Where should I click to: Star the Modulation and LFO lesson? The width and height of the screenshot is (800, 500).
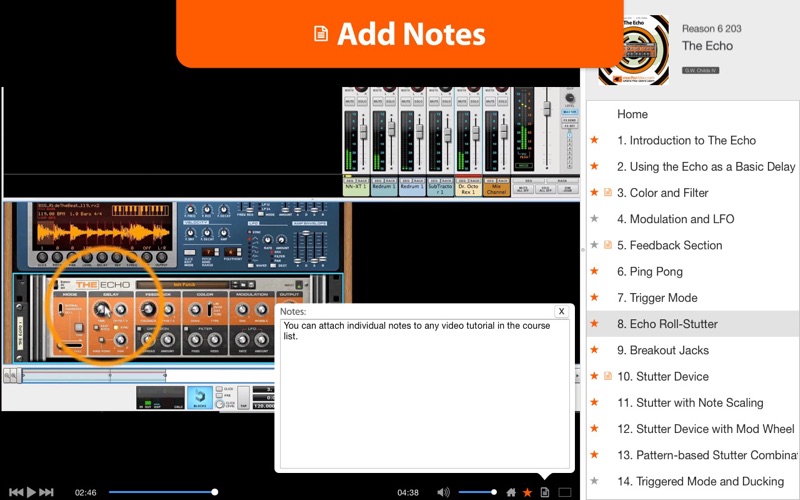pyautogui.click(x=594, y=218)
